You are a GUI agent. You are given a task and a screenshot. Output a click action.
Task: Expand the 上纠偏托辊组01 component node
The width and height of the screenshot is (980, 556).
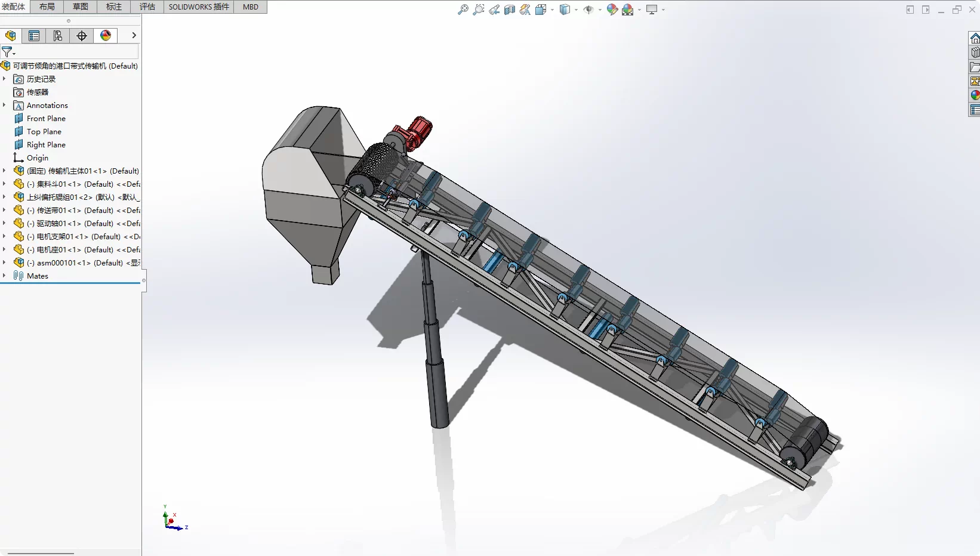[x=4, y=197]
